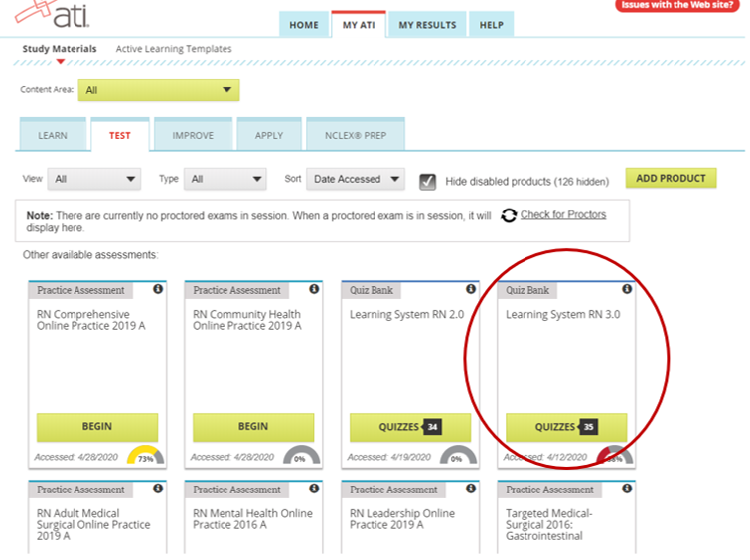Click info icon on Learning System RN 3.0
The image size is (750, 560).
pos(627,289)
